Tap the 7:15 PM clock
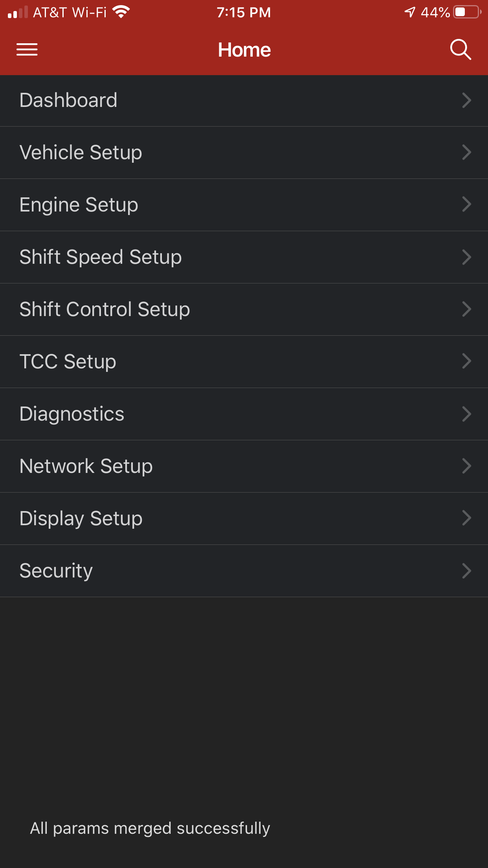This screenshot has height=868, width=488. point(244,12)
